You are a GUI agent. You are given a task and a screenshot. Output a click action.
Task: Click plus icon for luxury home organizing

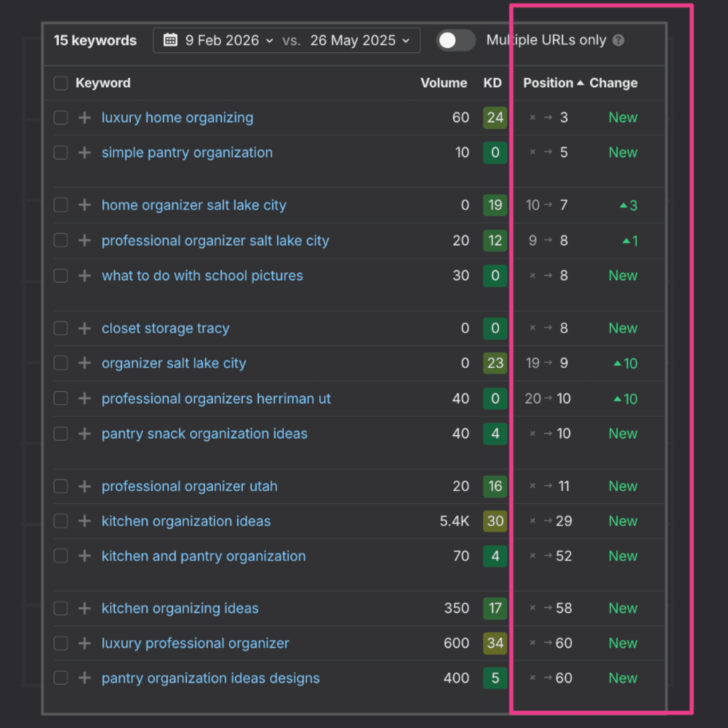84,118
